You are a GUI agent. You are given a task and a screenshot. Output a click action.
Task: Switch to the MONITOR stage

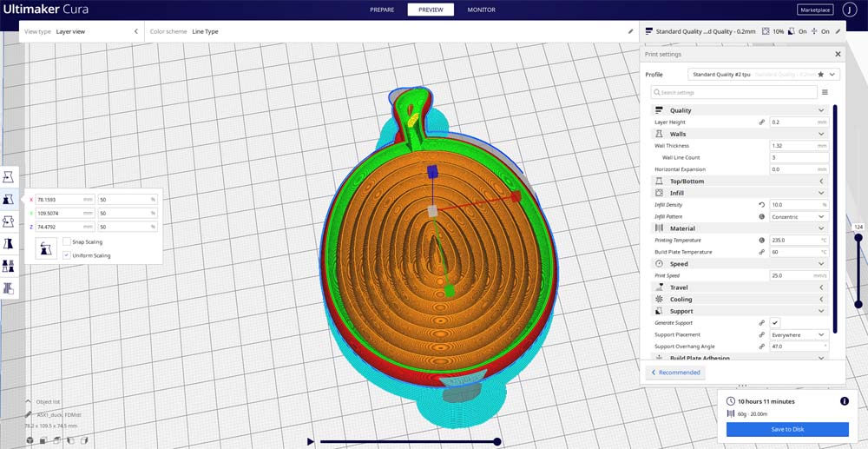click(x=481, y=10)
